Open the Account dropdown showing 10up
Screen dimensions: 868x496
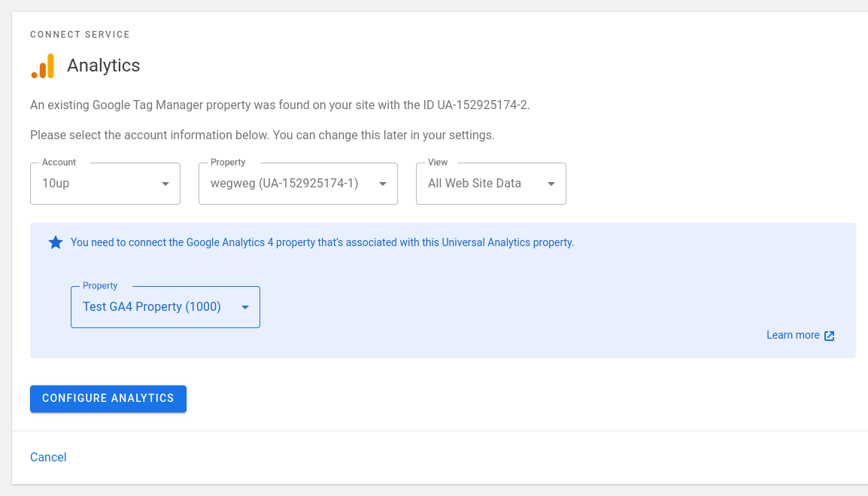pyautogui.click(x=105, y=184)
